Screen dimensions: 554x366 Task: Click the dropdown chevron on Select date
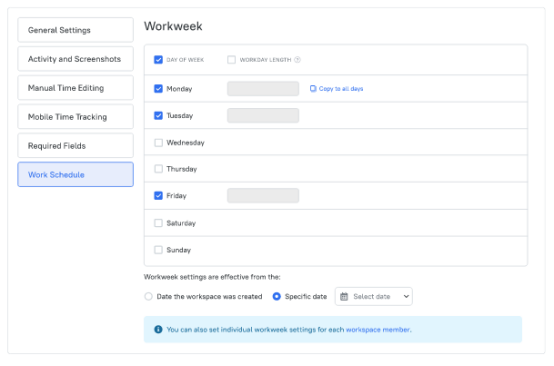[406, 296]
